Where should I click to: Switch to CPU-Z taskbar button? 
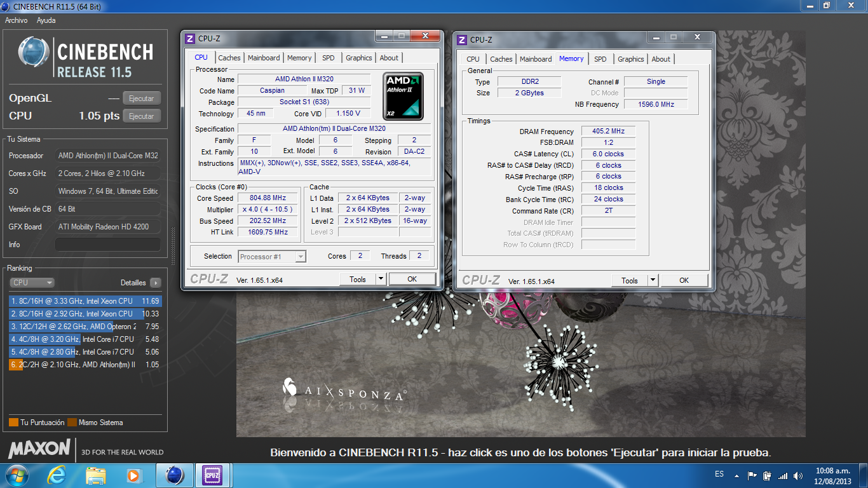tap(212, 475)
